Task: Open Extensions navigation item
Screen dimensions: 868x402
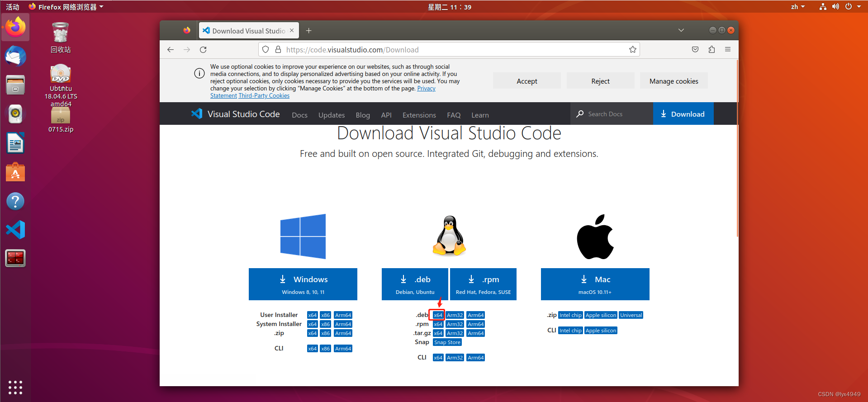Action: pos(419,115)
